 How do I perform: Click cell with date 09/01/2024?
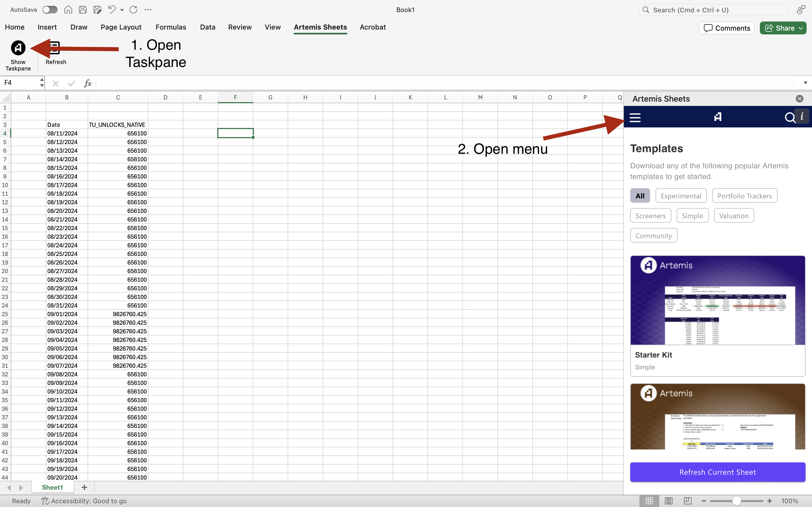(67, 314)
